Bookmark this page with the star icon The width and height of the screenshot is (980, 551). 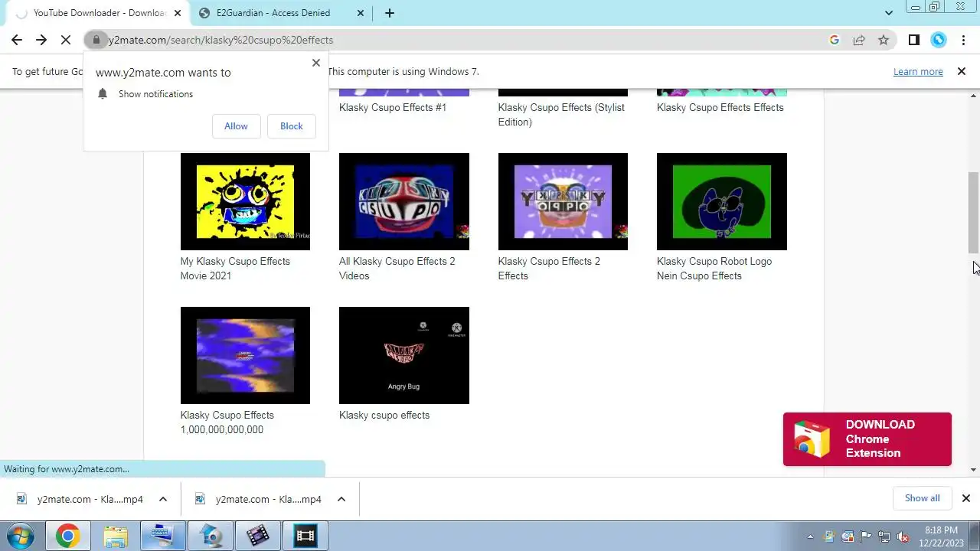[884, 40]
